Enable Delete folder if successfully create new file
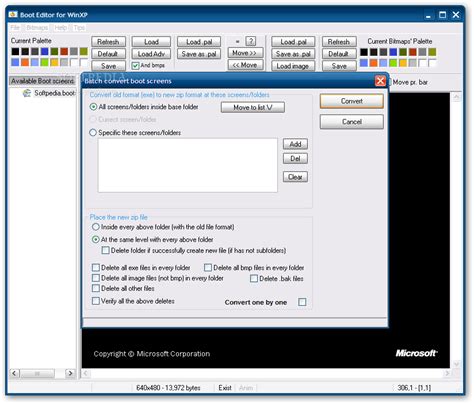The image size is (474, 404). [x=105, y=250]
